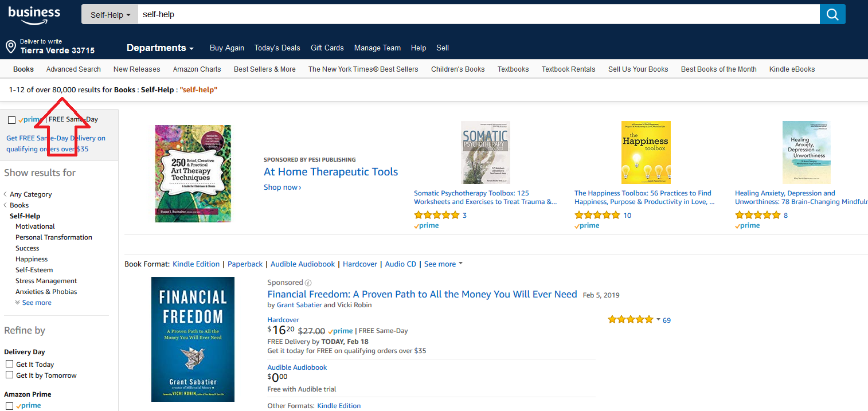Click the Amazon Business logo
868x411 pixels.
(34, 15)
